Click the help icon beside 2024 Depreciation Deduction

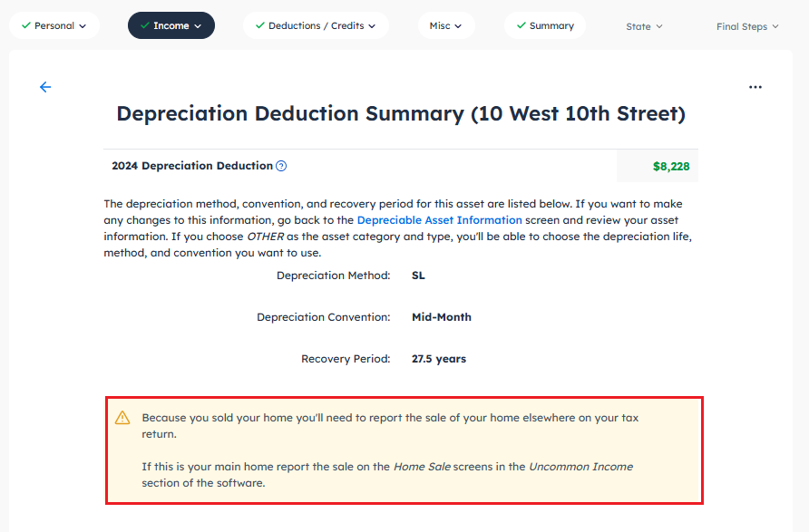pyautogui.click(x=281, y=166)
